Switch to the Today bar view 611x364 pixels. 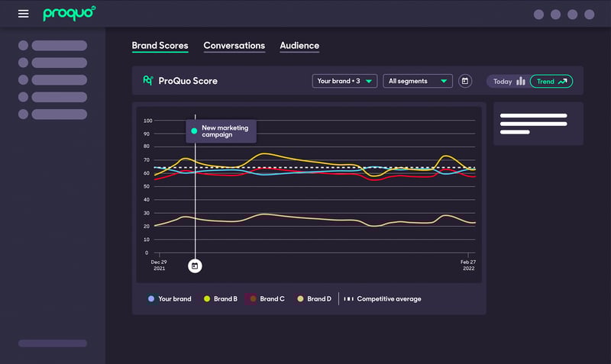[509, 82]
